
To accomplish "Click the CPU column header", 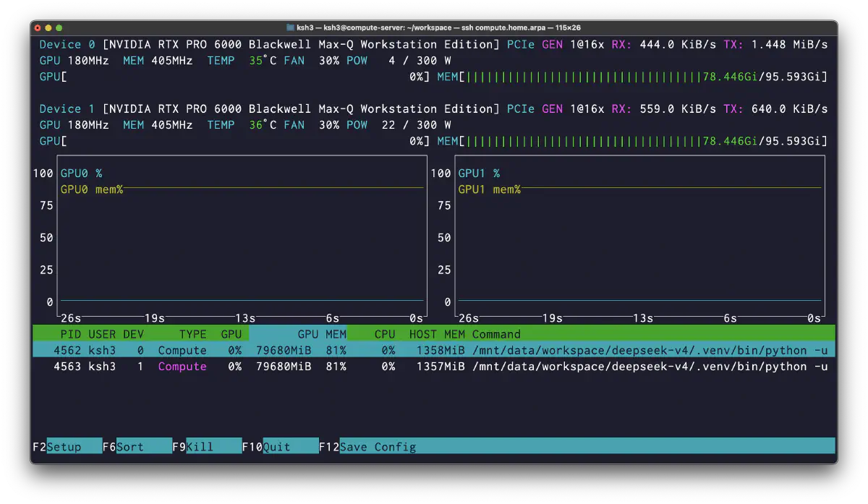I will coord(385,334).
